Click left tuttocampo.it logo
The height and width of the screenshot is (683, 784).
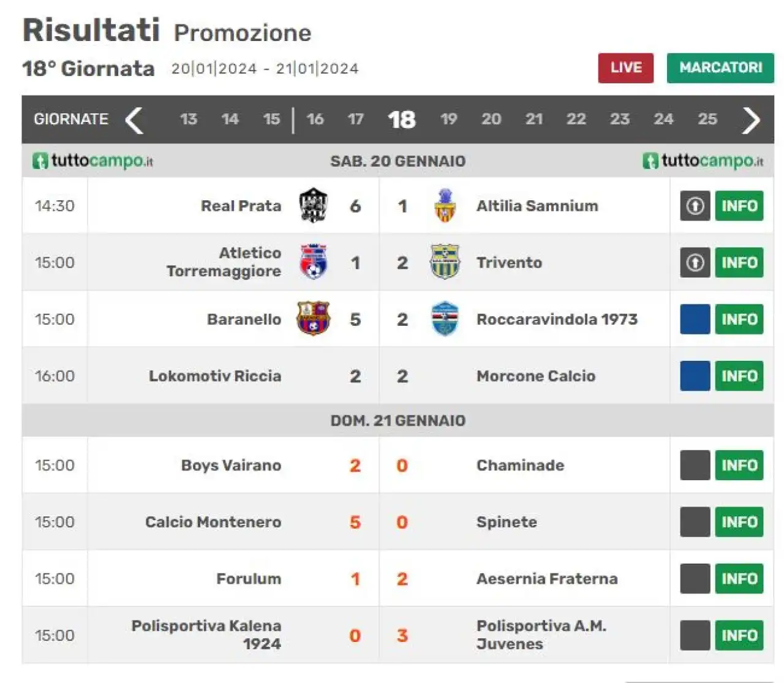[x=92, y=160]
